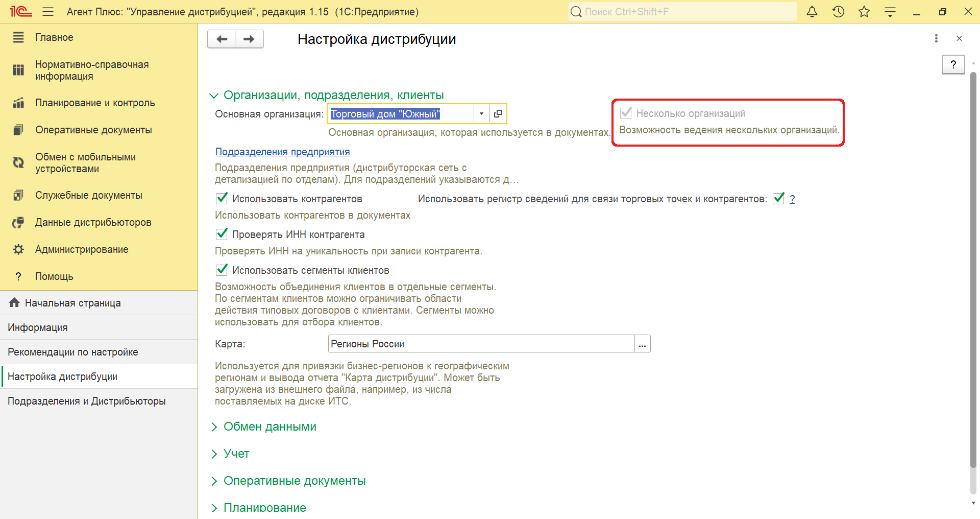This screenshot has height=519, width=980.
Task: Click the Данные дистрибьюторов icon
Action: [18, 222]
